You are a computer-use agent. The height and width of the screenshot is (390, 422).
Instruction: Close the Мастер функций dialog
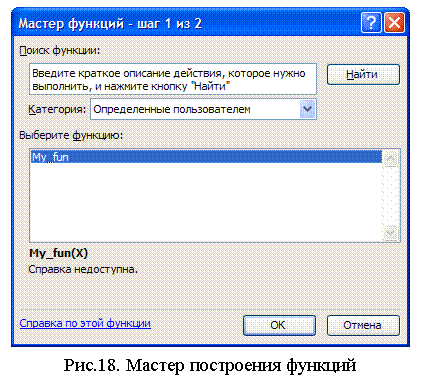click(x=395, y=23)
